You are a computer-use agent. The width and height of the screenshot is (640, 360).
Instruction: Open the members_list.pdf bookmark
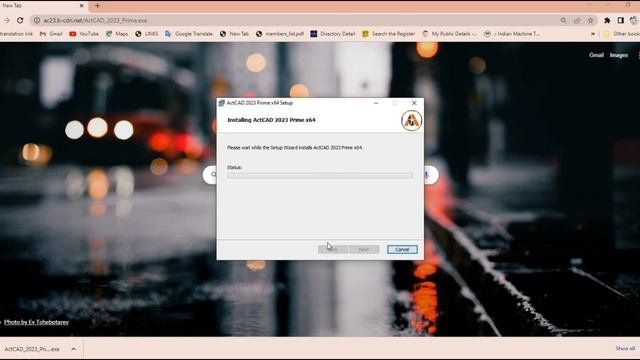click(x=280, y=34)
